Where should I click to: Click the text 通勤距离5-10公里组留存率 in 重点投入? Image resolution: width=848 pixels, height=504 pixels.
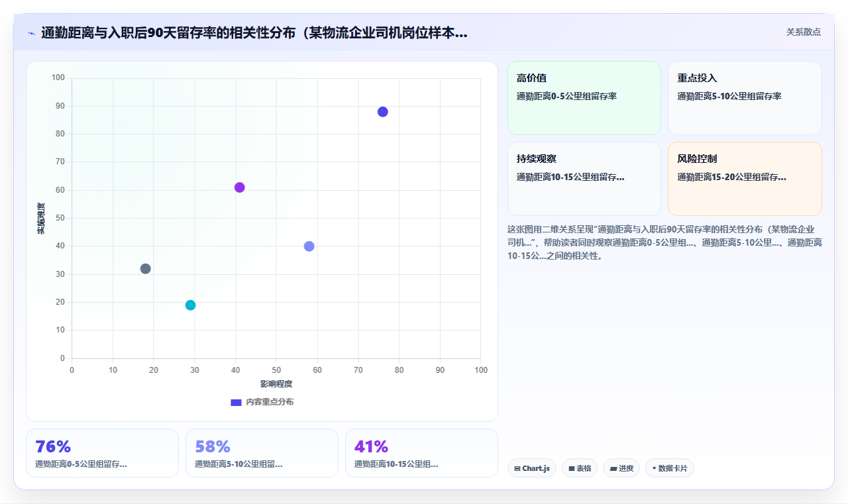coord(729,96)
